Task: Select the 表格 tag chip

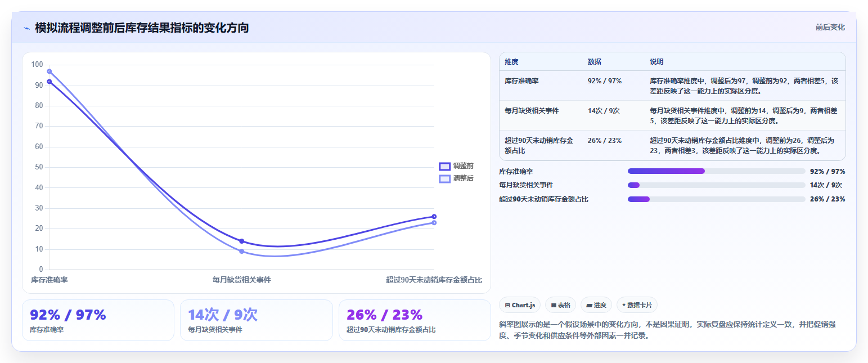Action: click(560, 305)
